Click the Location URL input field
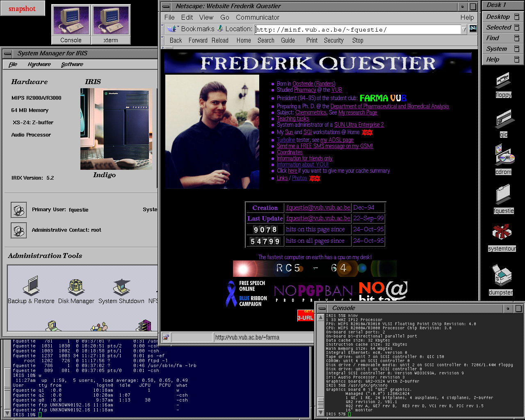The image size is (525, 420). tap(357, 29)
